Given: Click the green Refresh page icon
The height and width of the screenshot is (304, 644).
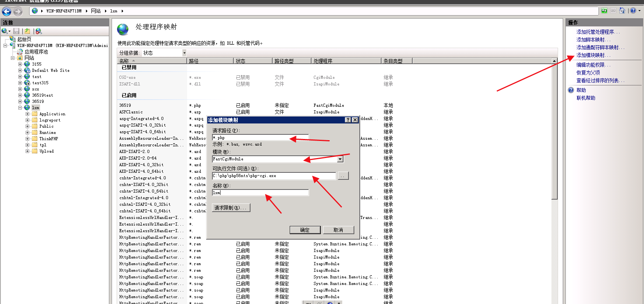Looking at the screenshot, I should tap(604, 11).
